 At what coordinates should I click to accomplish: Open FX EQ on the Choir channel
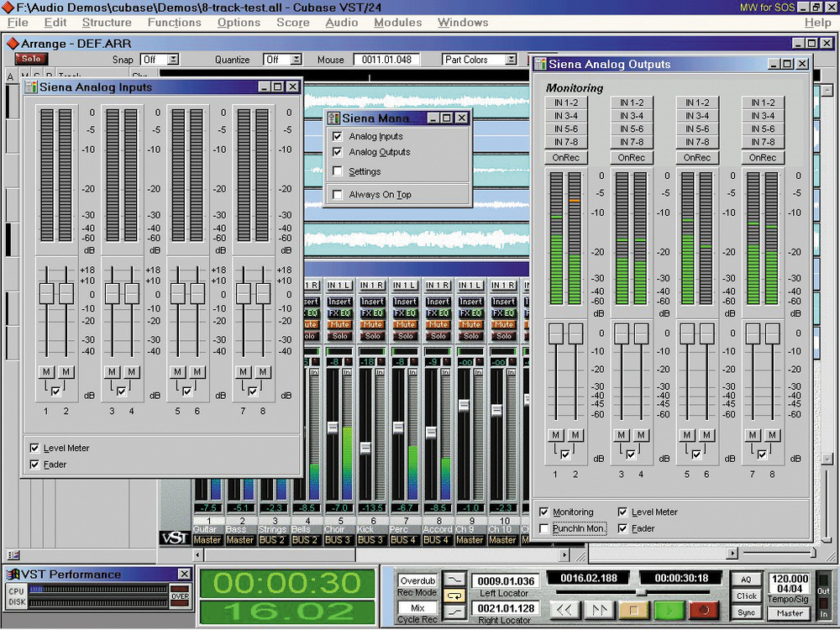340,313
